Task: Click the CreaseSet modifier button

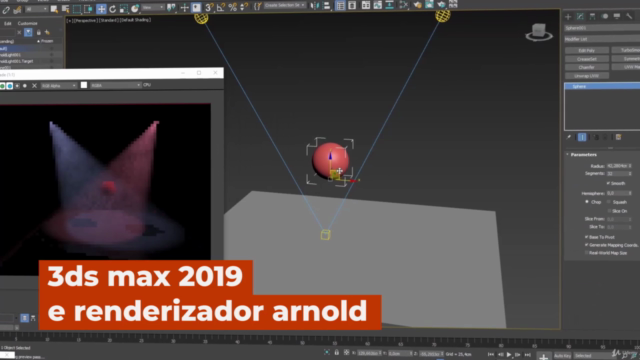Action: (x=587, y=59)
